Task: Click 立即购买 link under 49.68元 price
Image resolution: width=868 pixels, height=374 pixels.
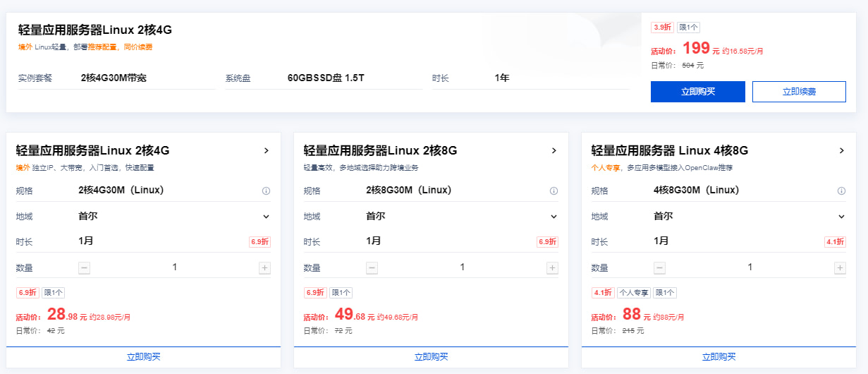Action: coord(432,357)
